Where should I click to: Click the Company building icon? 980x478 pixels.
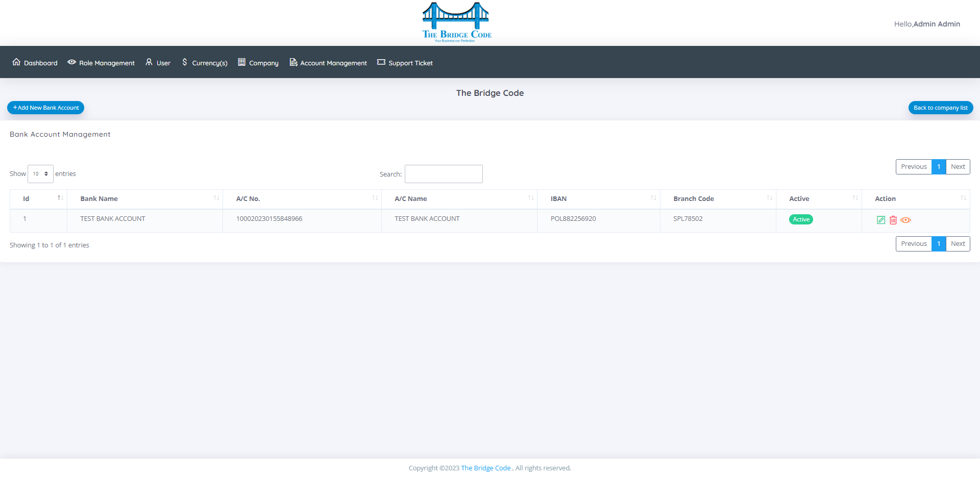pos(241,62)
